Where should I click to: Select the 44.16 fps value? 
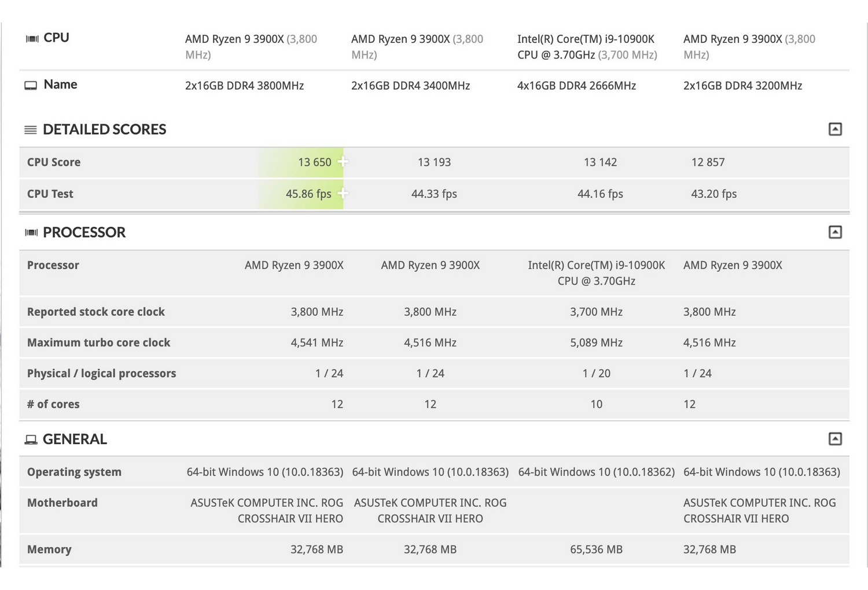pos(600,194)
